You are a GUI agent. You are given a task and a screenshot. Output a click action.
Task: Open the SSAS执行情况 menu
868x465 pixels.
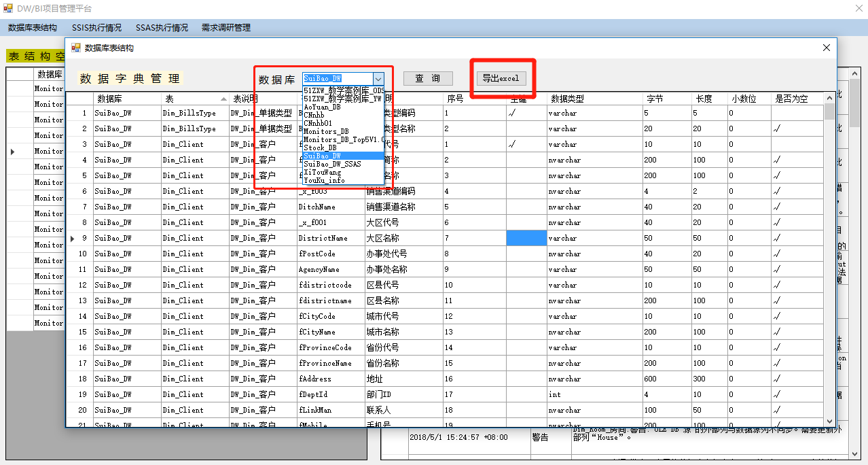162,28
